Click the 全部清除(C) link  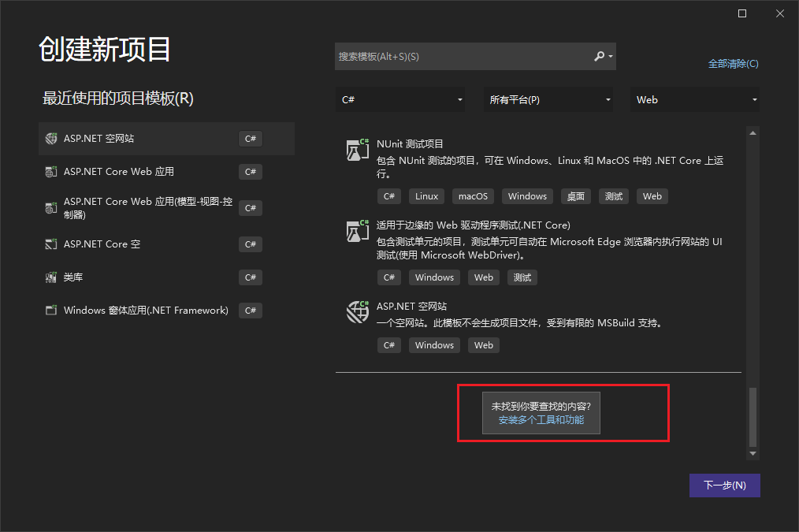(734, 64)
